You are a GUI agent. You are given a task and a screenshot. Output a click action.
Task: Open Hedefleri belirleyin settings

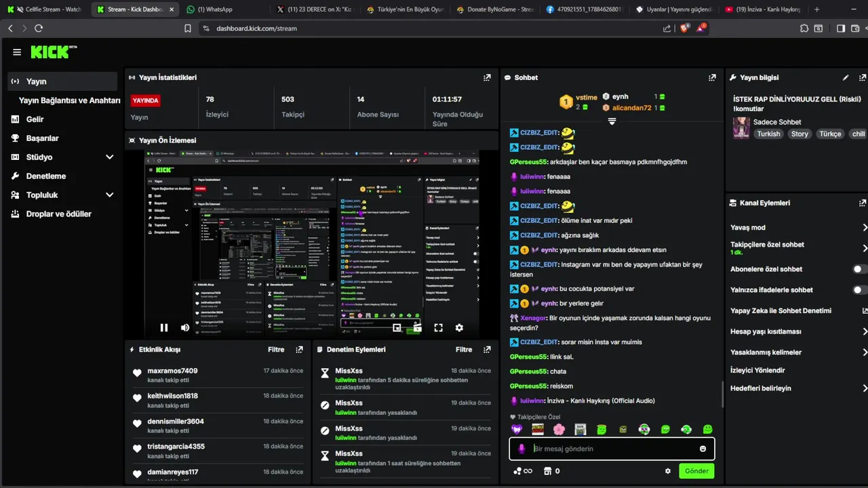coord(798,388)
